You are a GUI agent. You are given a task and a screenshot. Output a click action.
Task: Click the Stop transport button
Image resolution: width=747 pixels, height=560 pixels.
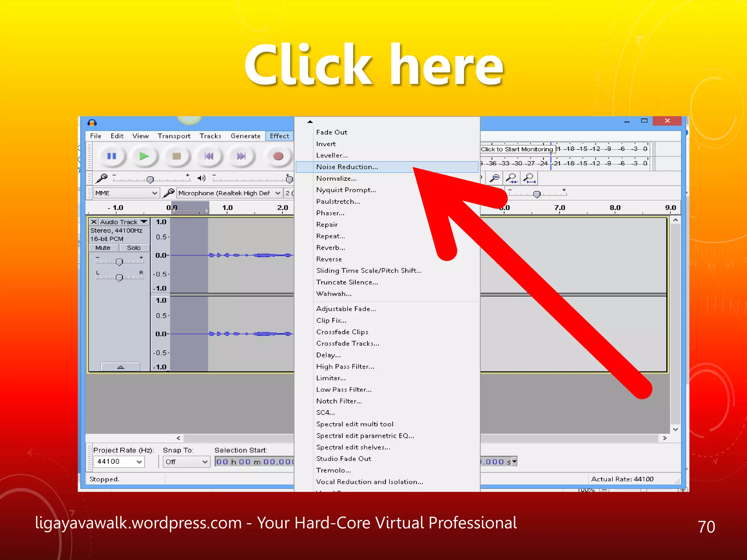pyautogui.click(x=177, y=156)
